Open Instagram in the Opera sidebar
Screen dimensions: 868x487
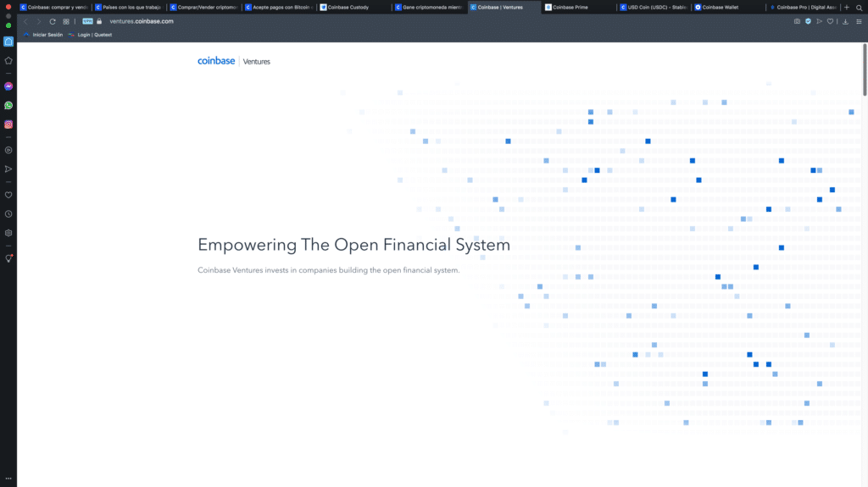[8, 125]
